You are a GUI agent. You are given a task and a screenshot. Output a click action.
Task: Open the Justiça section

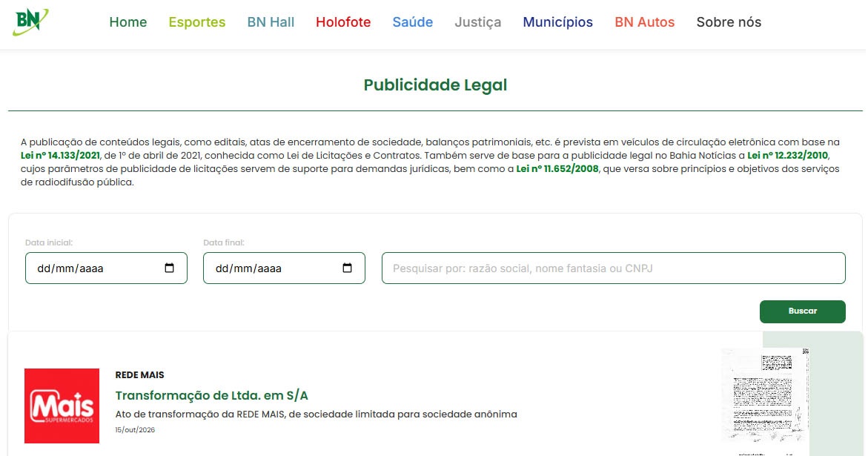pyautogui.click(x=477, y=22)
